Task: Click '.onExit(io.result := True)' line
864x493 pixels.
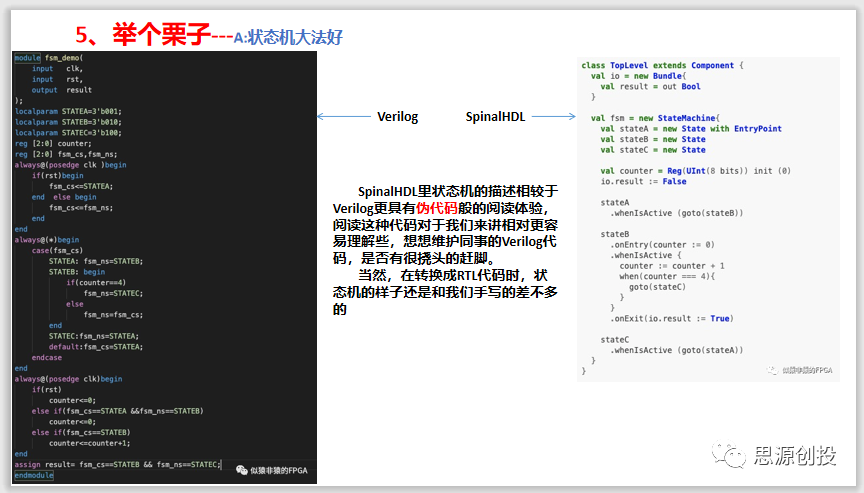Action: (672, 319)
